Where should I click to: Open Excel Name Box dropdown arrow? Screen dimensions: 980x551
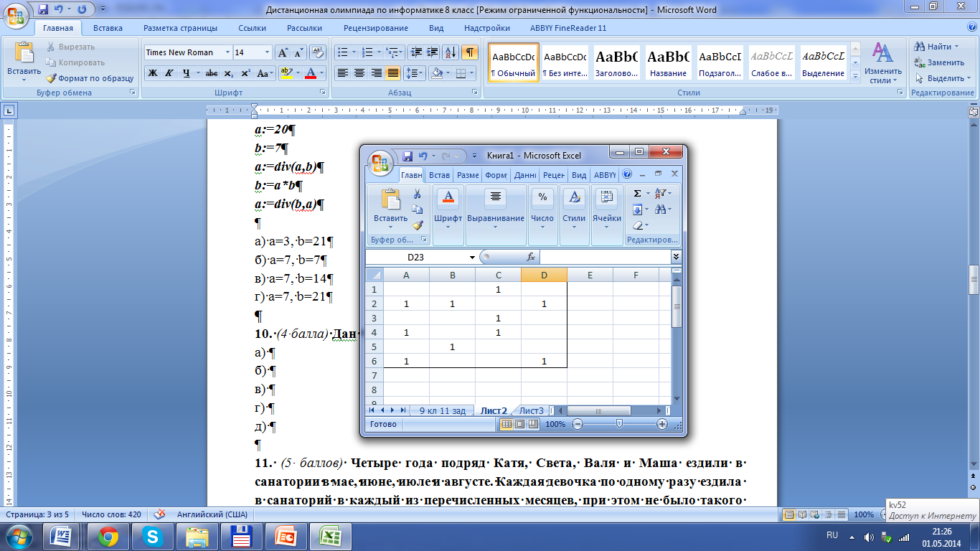(472, 257)
